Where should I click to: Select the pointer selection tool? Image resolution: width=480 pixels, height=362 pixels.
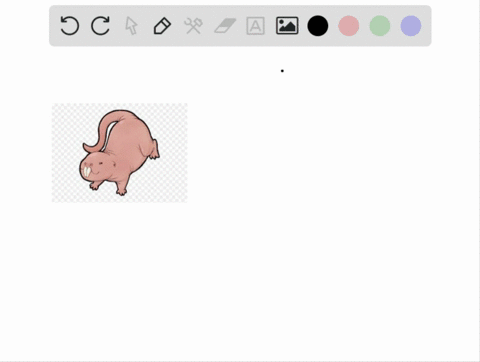coord(131,26)
